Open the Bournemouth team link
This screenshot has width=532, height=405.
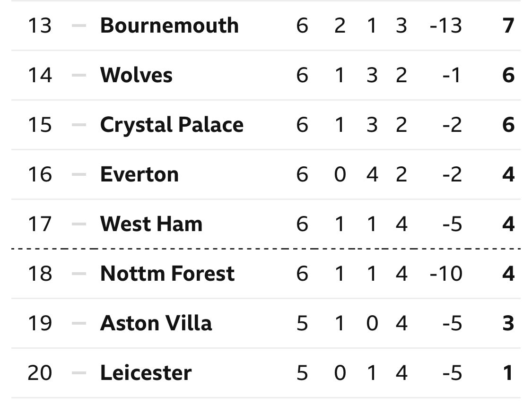pyautogui.click(x=169, y=26)
